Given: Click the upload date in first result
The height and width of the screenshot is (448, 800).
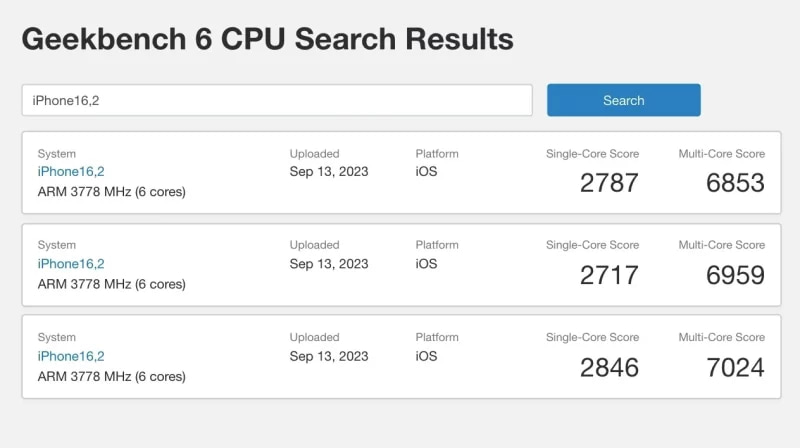Looking at the screenshot, I should click(329, 172).
